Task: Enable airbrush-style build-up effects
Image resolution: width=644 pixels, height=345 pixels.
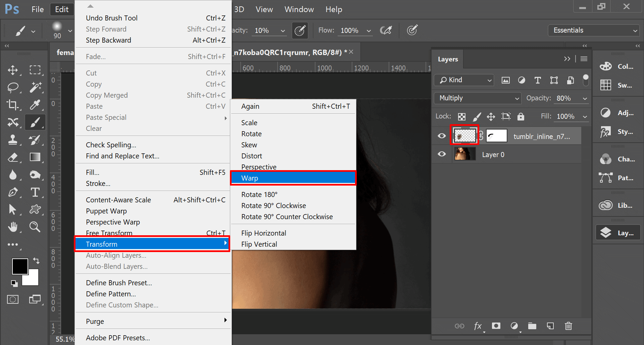Action: coord(386,31)
